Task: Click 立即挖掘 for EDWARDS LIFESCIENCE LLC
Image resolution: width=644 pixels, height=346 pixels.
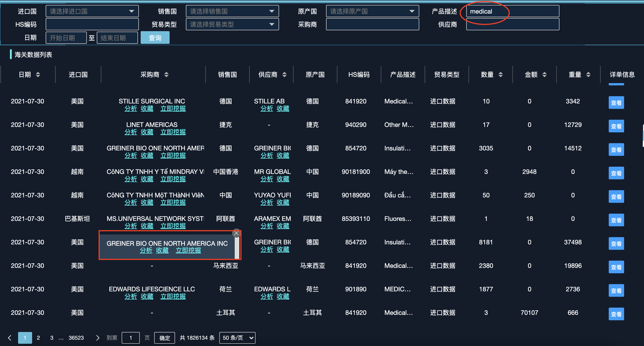Action: click(x=173, y=296)
